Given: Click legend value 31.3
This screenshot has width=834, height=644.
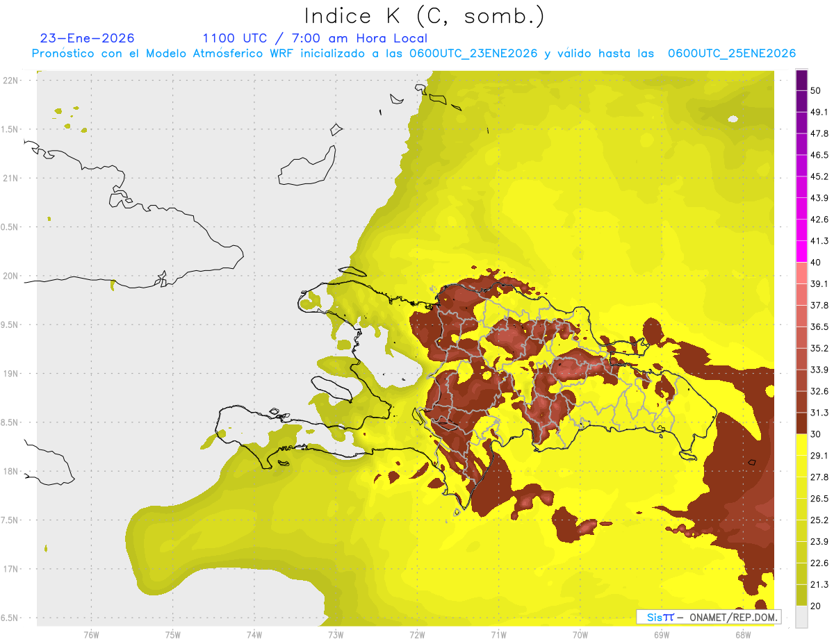Looking at the screenshot, I should coord(819,413).
